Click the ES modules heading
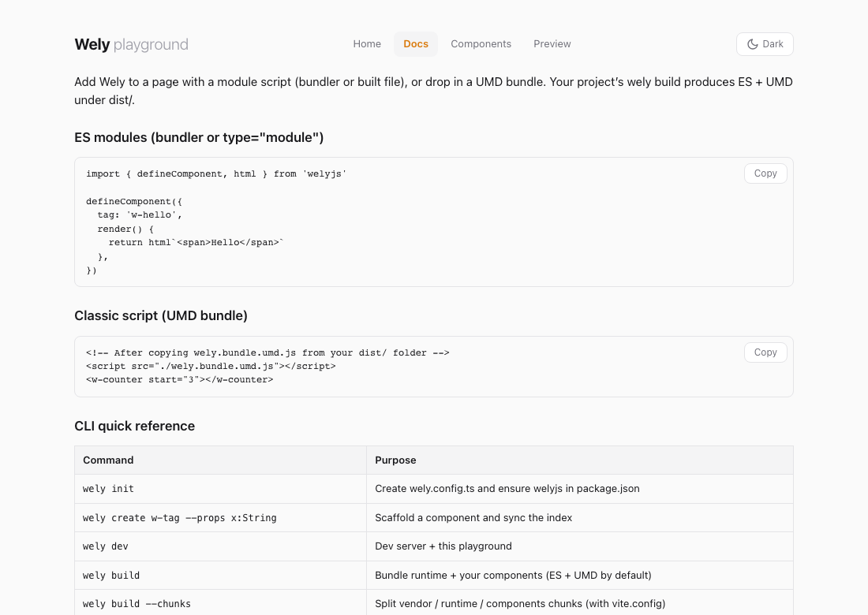 pyautogui.click(x=199, y=137)
